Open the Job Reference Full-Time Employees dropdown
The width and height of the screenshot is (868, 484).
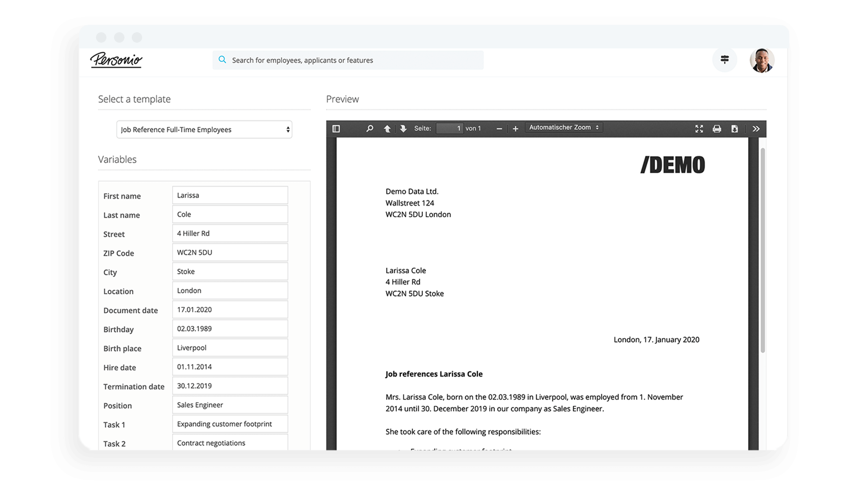tap(204, 129)
